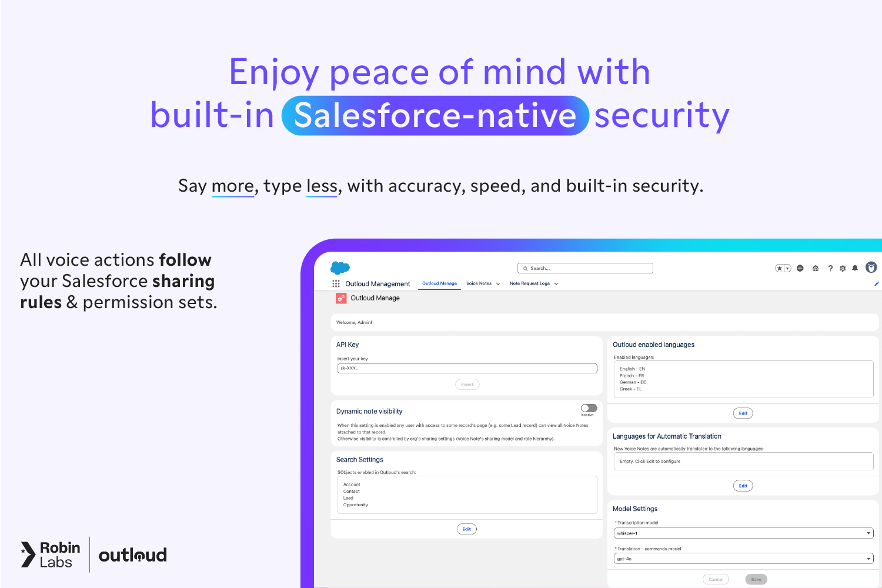Open the Transcription model dropdown
Image resolution: width=882 pixels, height=588 pixels.
[743, 533]
